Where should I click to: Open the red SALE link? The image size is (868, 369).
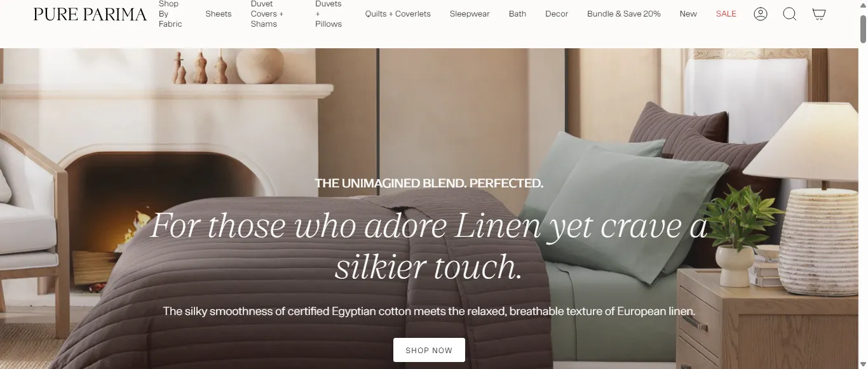click(726, 14)
